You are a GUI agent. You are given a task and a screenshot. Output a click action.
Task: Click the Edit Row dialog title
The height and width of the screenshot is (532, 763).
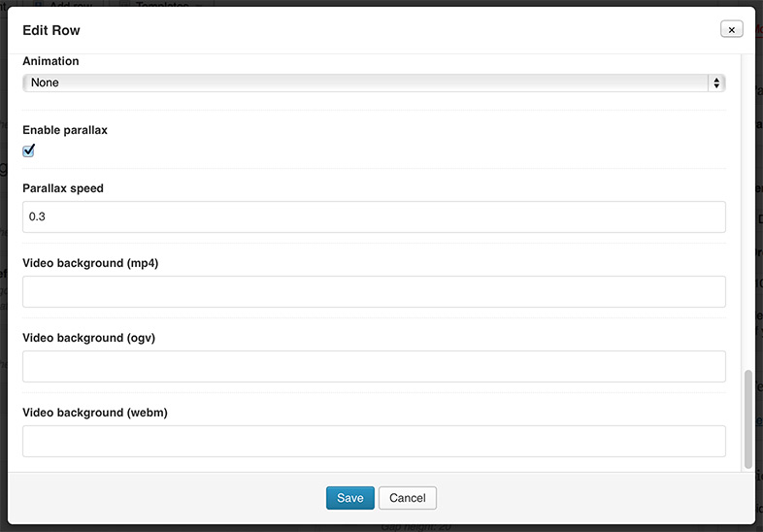pos(51,30)
